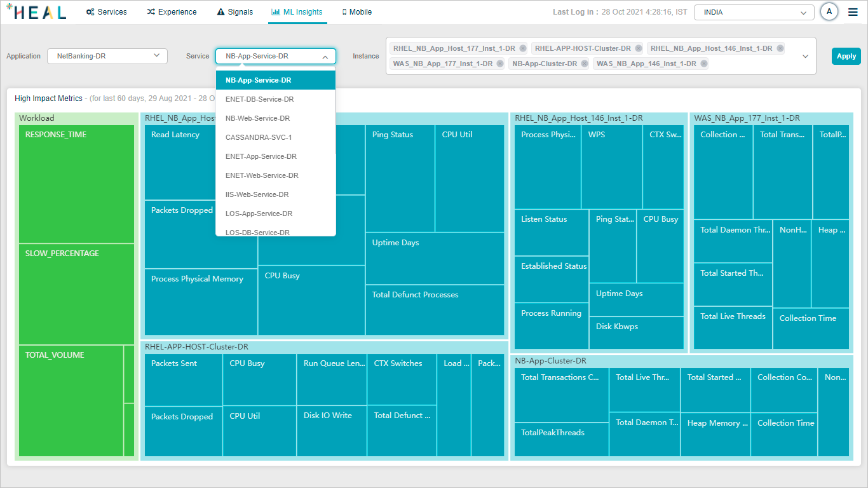Remove RHEL_NB_App_Host_177_Inst_1-DR instance tag
Viewport: 868px width, 488px height.
click(522, 48)
